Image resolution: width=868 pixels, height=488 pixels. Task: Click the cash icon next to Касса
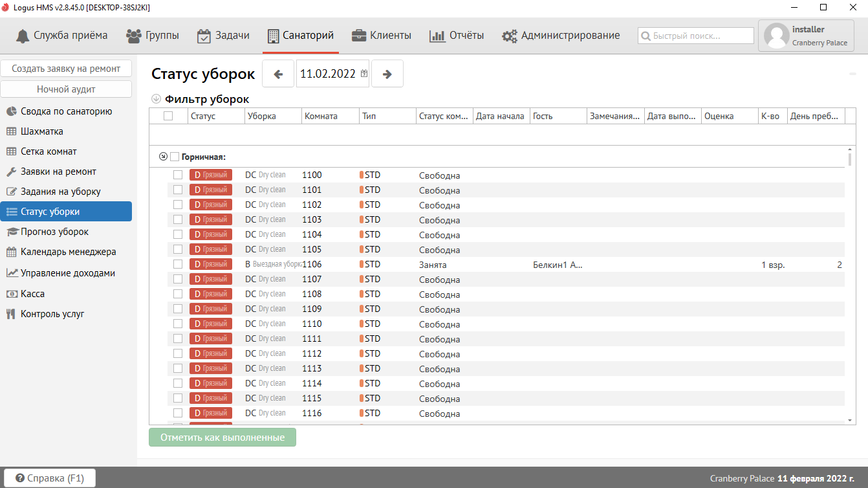tap(11, 294)
